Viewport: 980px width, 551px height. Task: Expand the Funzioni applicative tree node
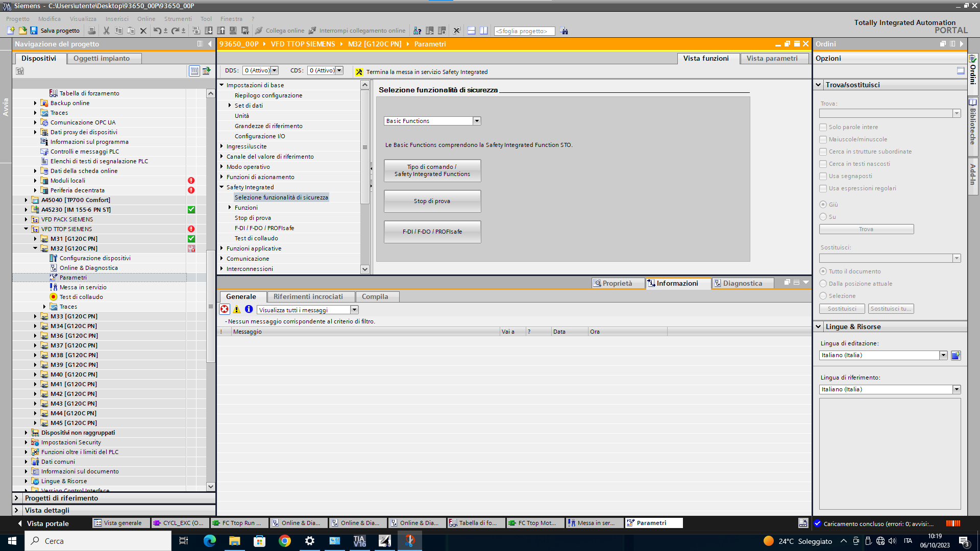[222, 248]
